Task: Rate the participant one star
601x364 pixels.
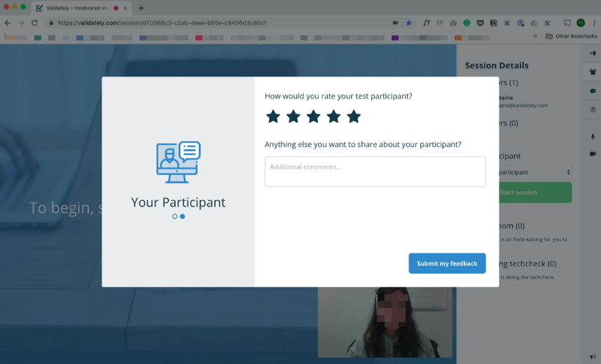Action: 273,116
